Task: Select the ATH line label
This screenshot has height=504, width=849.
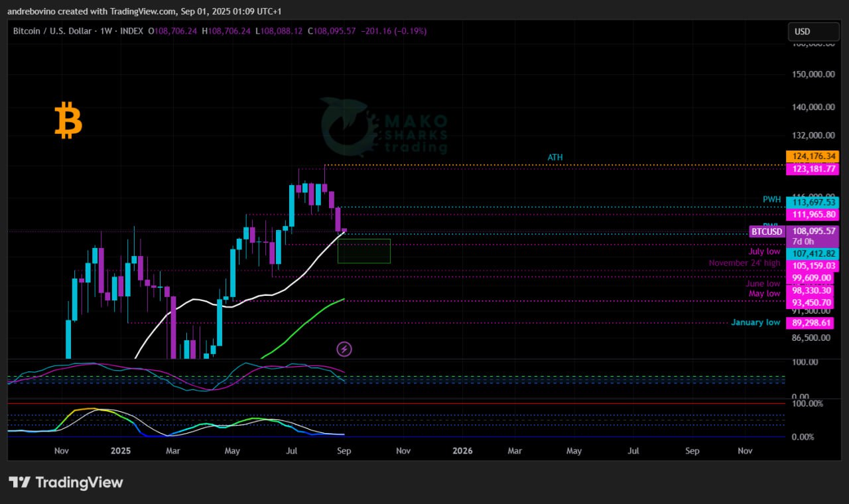Action: (555, 157)
